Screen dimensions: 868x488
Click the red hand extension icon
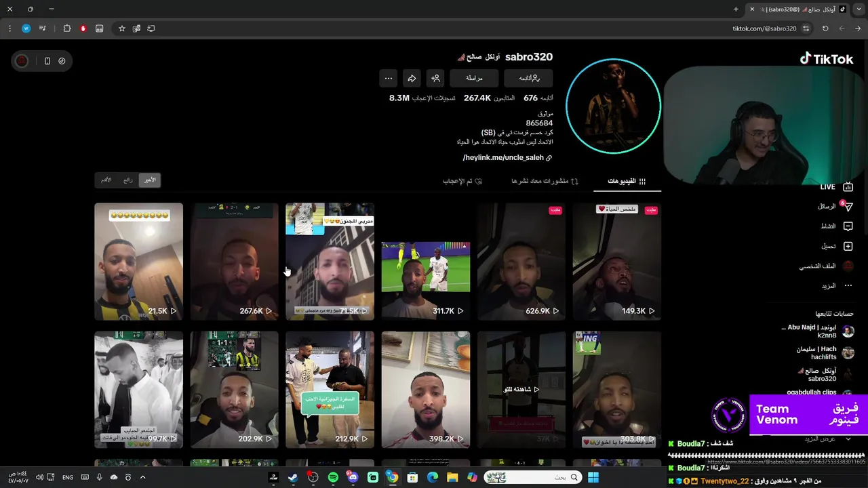[x=83, y=28]
